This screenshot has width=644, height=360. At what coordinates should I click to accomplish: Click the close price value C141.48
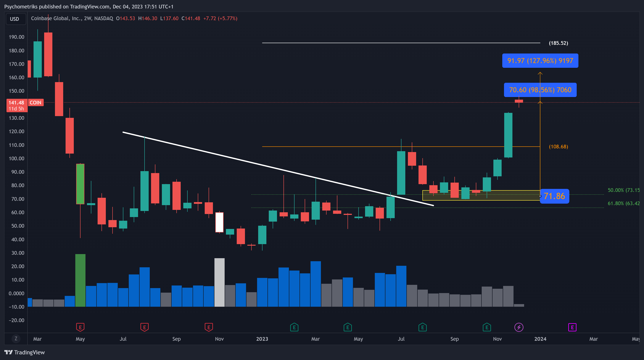pyautogui.click(x=191, y=18)
